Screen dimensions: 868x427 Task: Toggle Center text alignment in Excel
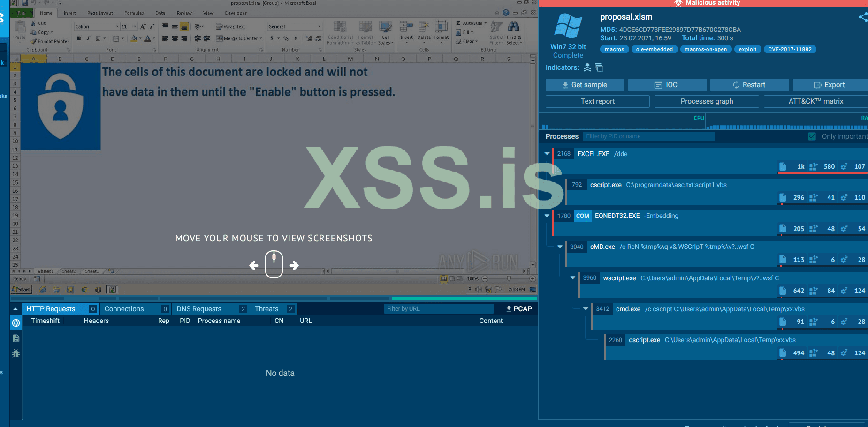click(175, 38)
